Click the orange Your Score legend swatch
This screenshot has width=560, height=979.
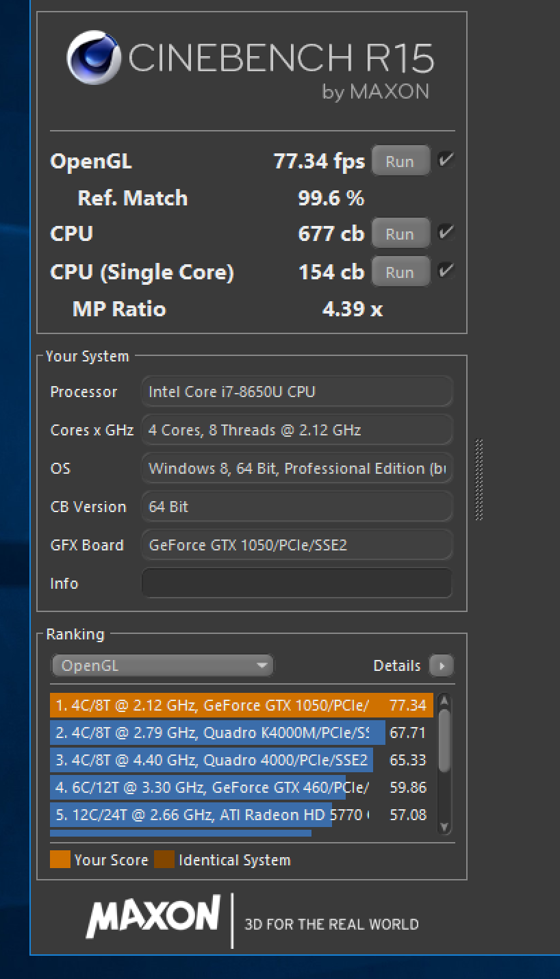[x=60, y=860]
